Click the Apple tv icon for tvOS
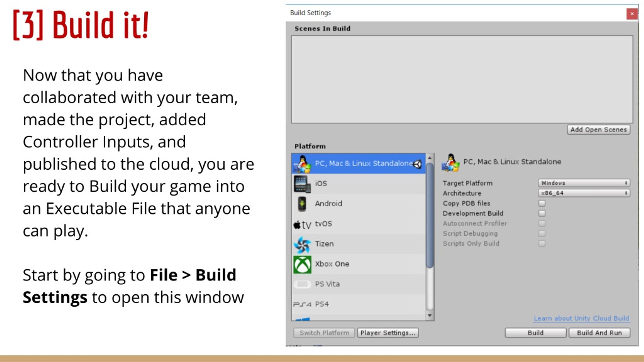 pos(302,224)
